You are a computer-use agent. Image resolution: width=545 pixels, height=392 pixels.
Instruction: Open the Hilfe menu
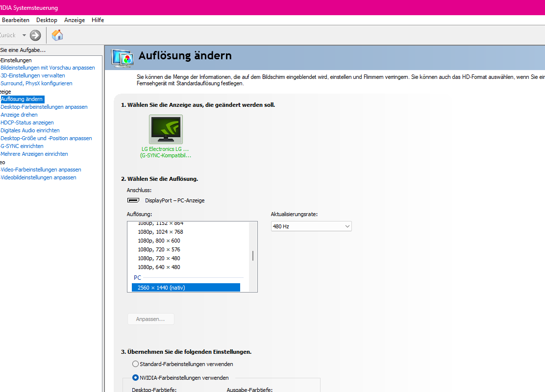point(98,20)
